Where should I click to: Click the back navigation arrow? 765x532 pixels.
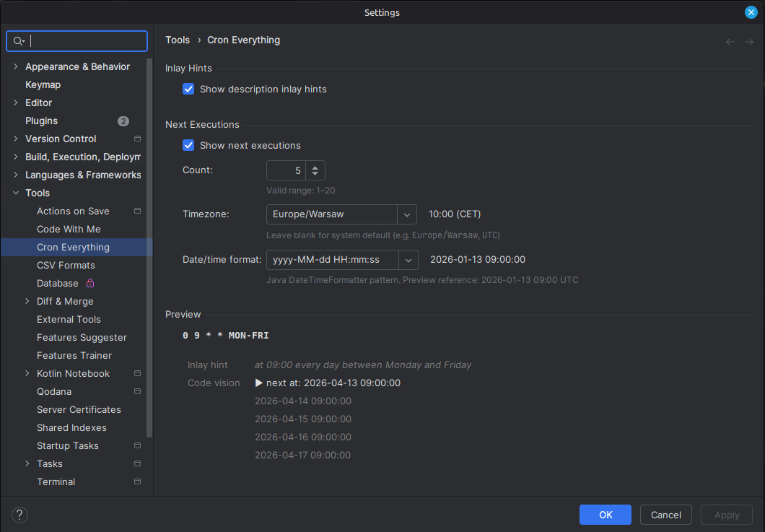coord(730,42)
